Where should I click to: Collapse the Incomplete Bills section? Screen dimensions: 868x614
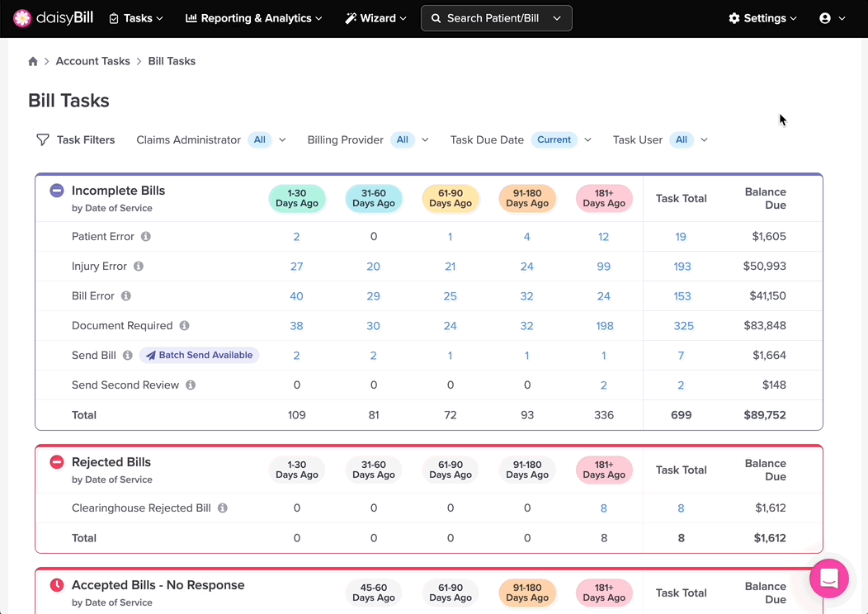(56, 190)
